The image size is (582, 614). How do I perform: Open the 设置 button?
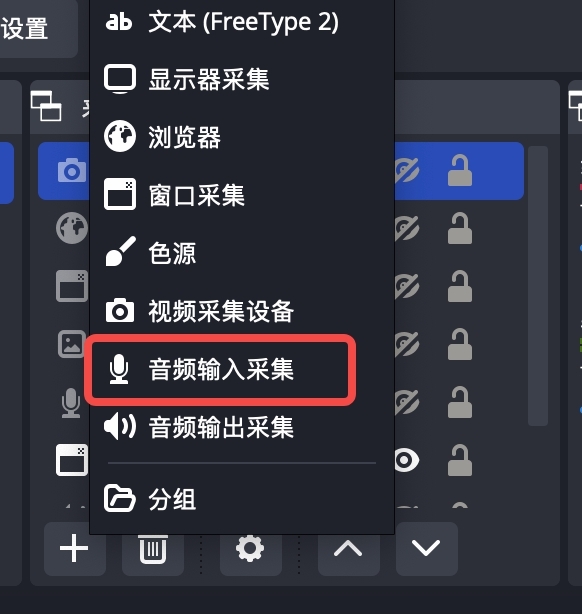point(24,28)
